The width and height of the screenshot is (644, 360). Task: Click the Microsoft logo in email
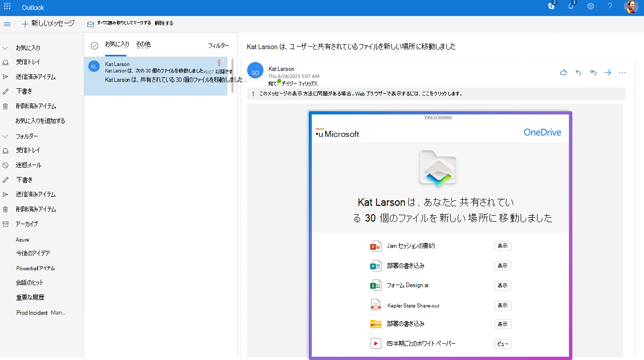(x=337, y=133)
